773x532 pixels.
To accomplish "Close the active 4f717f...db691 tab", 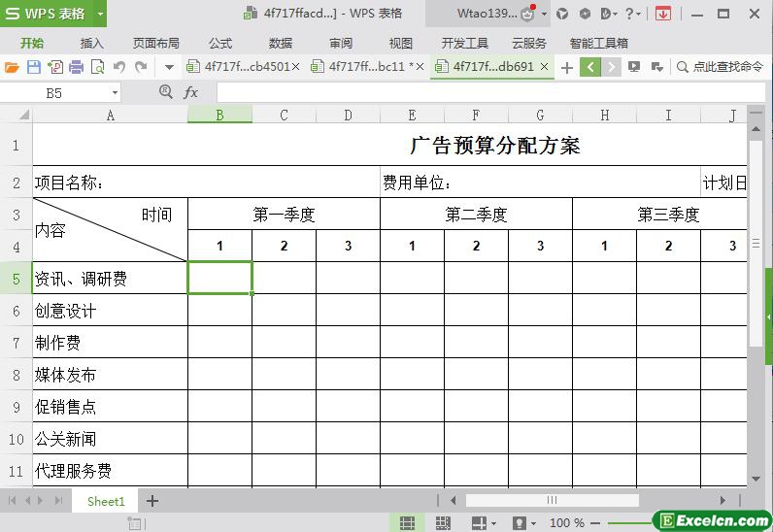I will pyautogui.click(x=544, y=67).
